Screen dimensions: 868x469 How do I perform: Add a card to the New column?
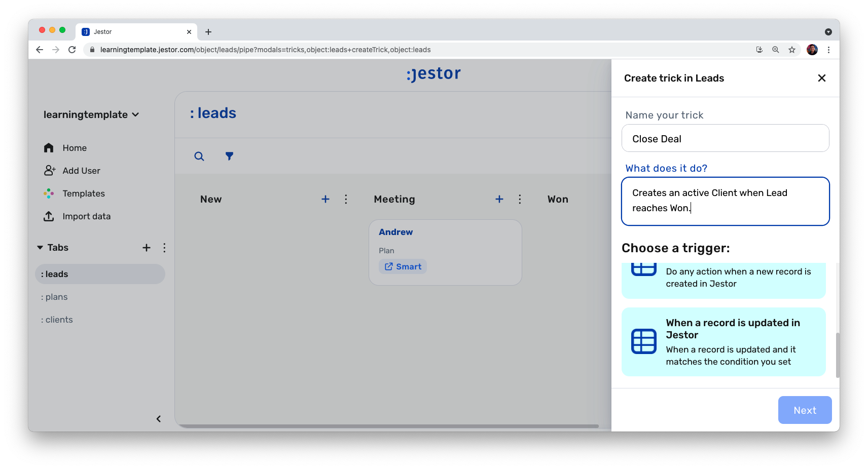[x=325, y=199]
